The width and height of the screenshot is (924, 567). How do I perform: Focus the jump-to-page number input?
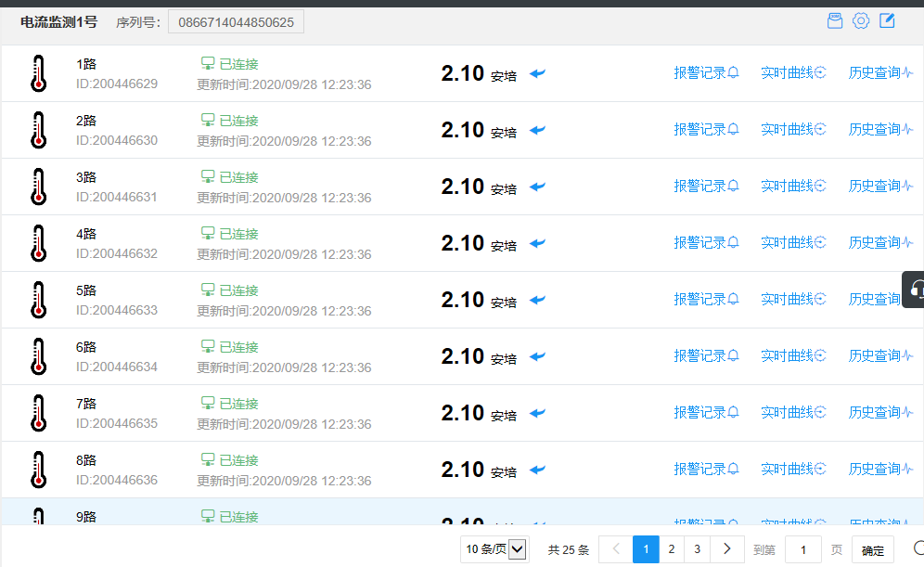[803, 550]
